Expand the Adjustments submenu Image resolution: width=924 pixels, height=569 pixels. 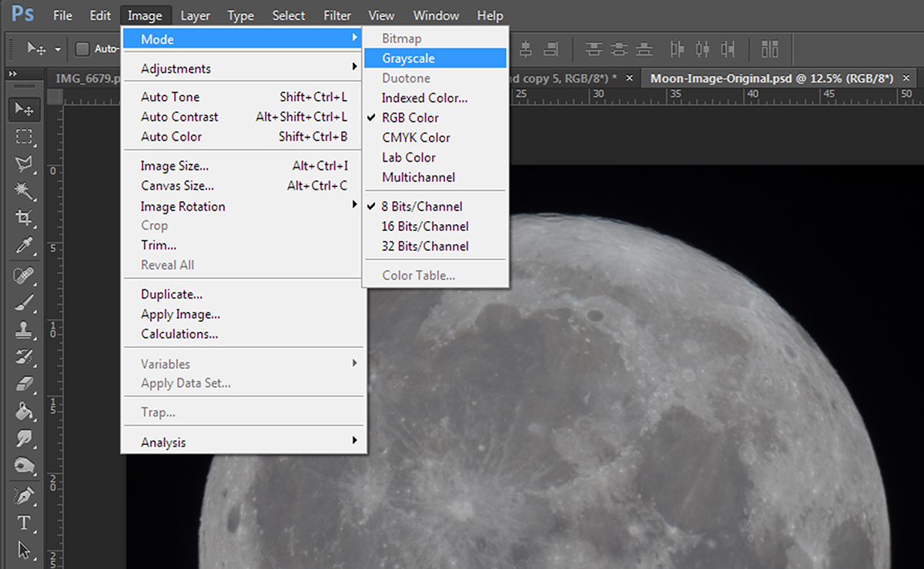pos(243,69)
